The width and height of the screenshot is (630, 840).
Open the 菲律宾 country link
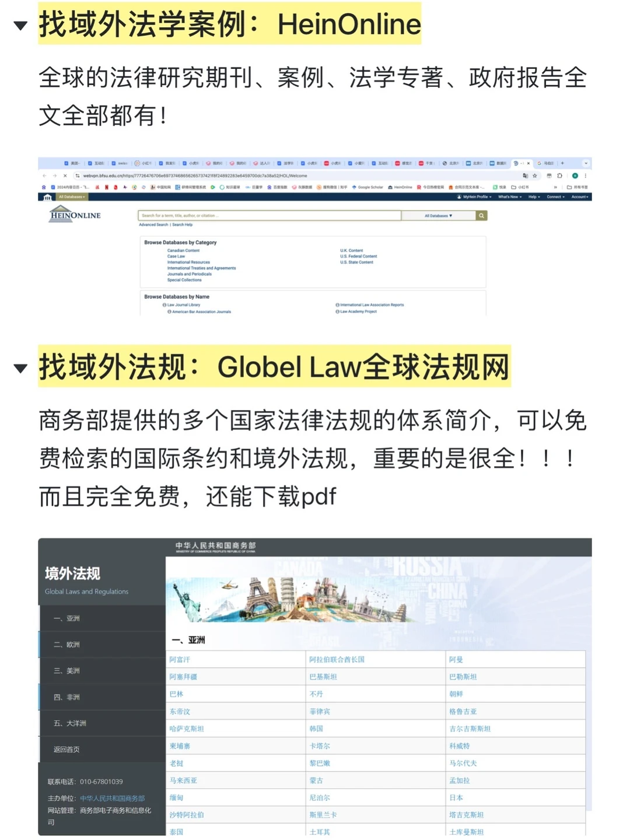[x=320, y=712]
